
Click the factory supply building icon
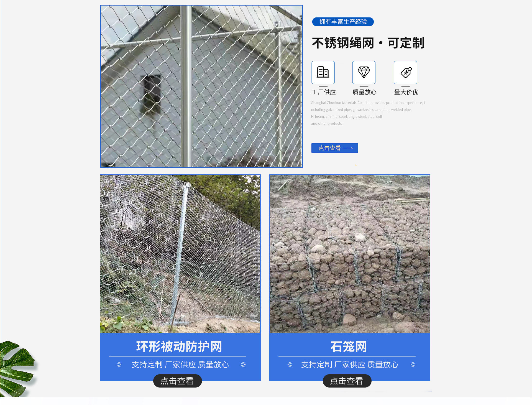pyautogui.click(x=323, y=72)
